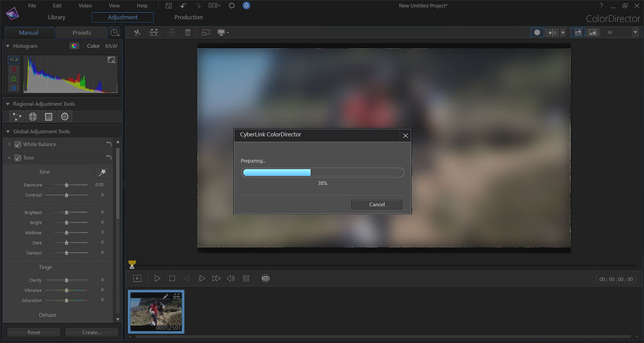Cancel the Preparing progress dialog
Image resolution: width=644 pixels, height=343 pixels.
click(376, 204)
